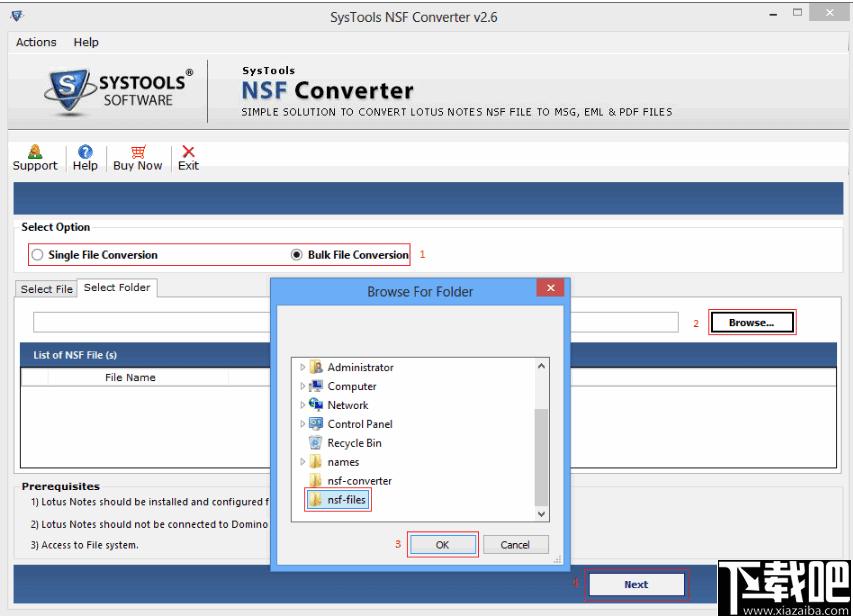Click the Help question mark icon
This screenshot has width=853, height=616.
pos(85,152)
